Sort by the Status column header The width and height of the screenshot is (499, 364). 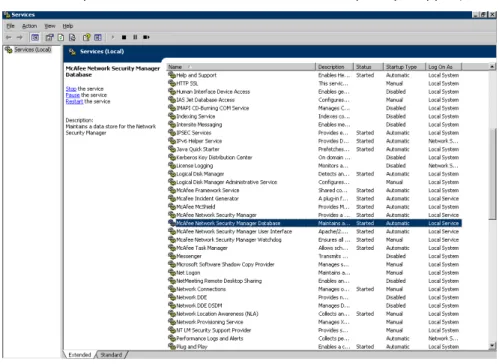pos(368,67)
